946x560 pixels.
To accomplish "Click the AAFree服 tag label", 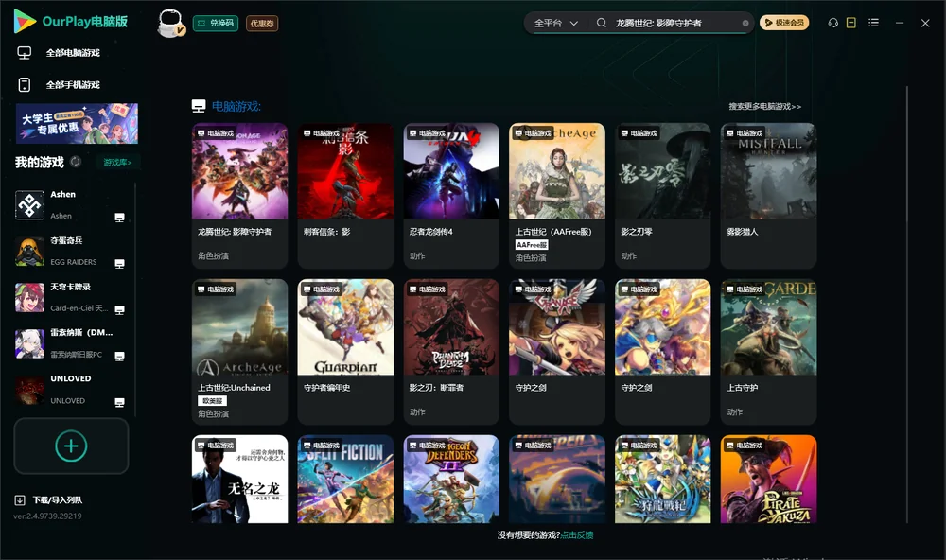I will coord(532,245).
